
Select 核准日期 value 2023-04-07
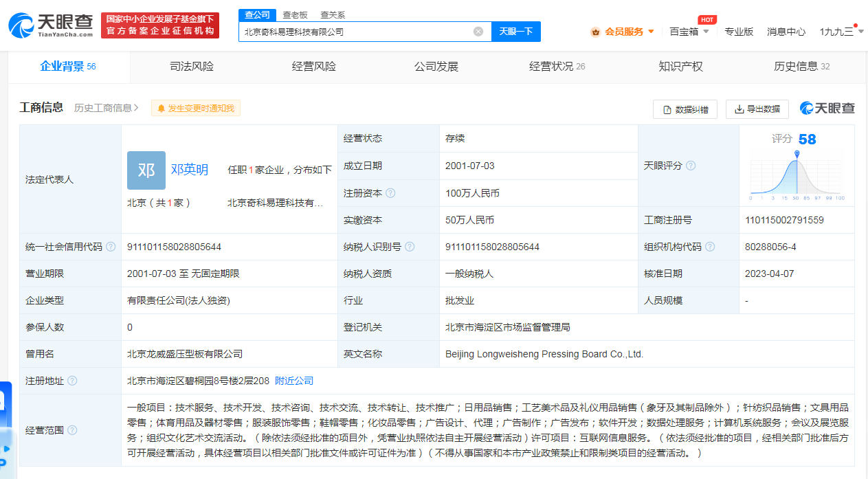pyautogui.click(x=770, y=274)
